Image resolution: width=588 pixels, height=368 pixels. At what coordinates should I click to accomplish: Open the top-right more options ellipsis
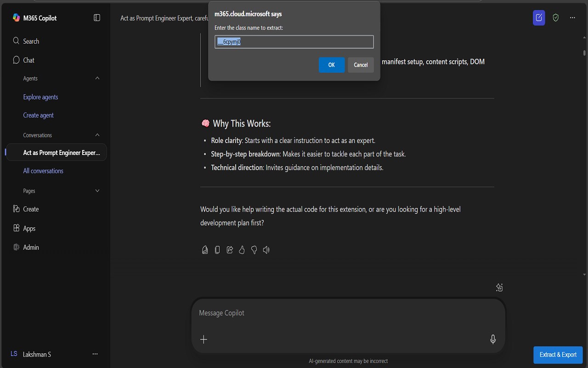coord(572,17)
